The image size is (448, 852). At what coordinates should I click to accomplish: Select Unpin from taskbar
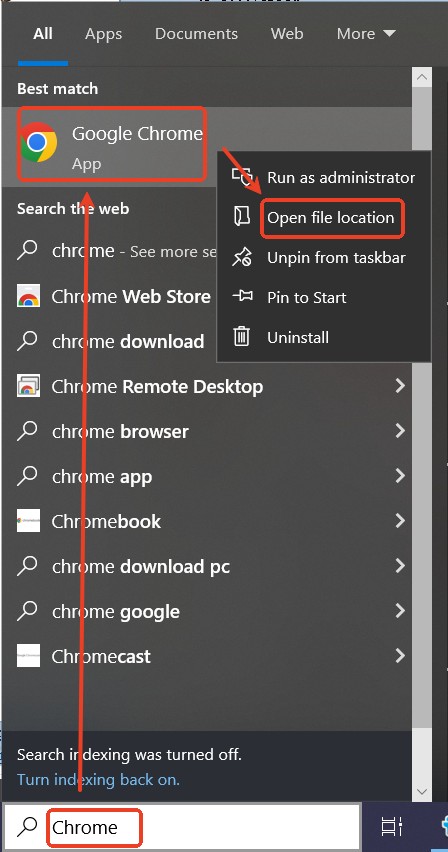[x=324, y=257]
